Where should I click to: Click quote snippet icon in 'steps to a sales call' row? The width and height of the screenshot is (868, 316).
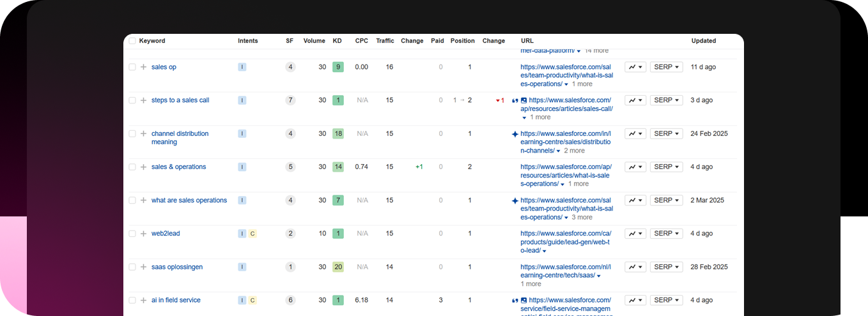515,100
